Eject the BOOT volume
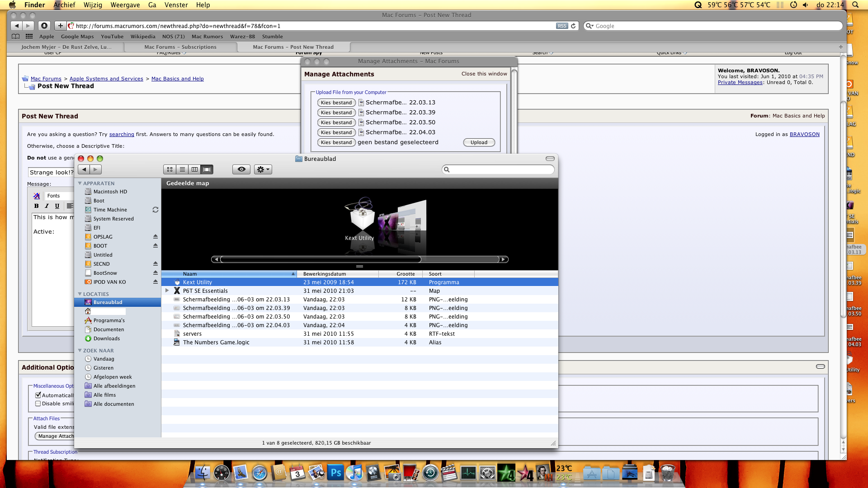Image resolution: width=868 pixels, height=488 pixels. point(156,246)
